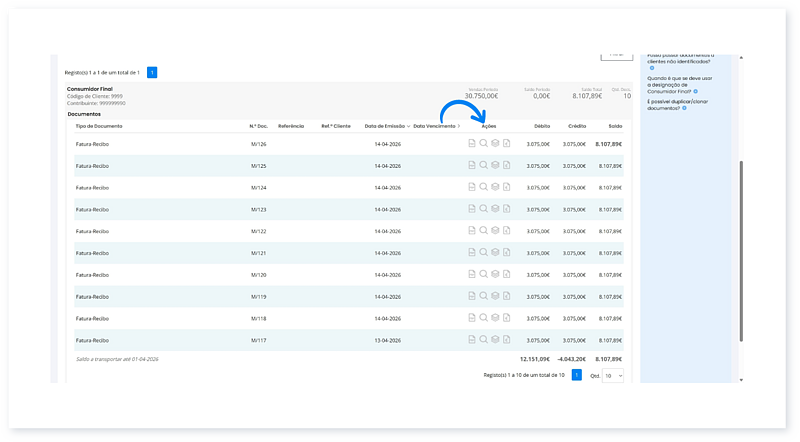Open PDF document icon for M/126
The height and width of the screenshot is (442, 800).
tap(472, 144)
